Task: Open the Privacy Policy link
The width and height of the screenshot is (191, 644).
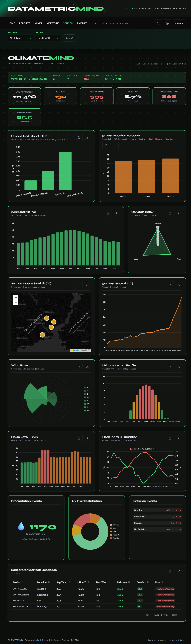Action: click(178, 640)
